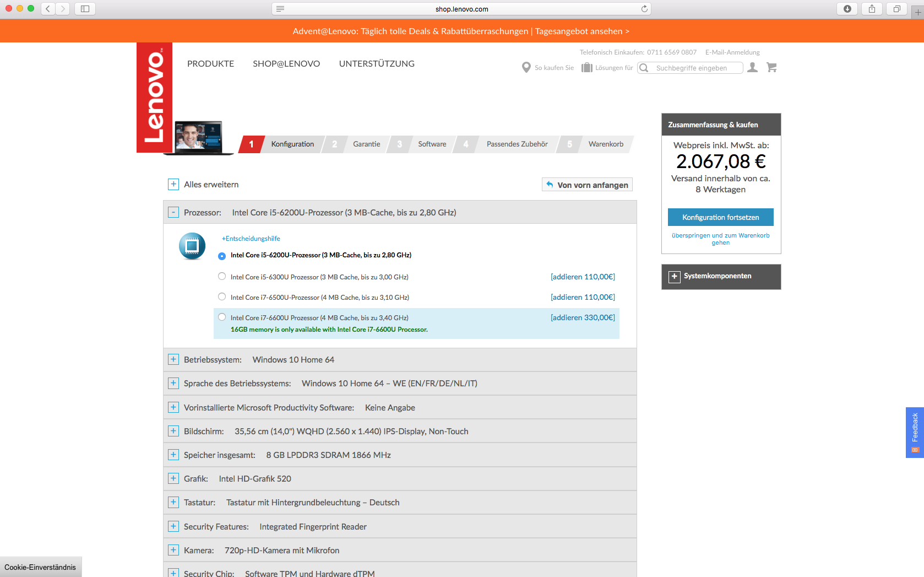Go to step 2 Garantie tab
This screenshot has width=924, height=577.
click(x=356, y=144)
